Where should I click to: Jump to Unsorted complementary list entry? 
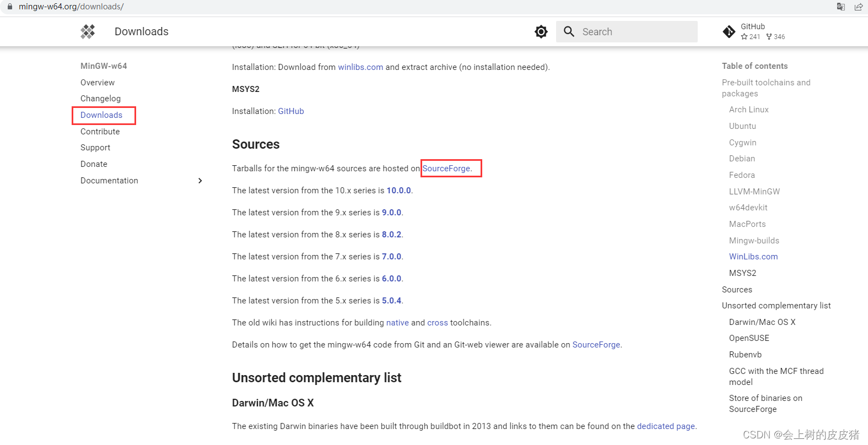pyautogui.click(x=776, y=306)
